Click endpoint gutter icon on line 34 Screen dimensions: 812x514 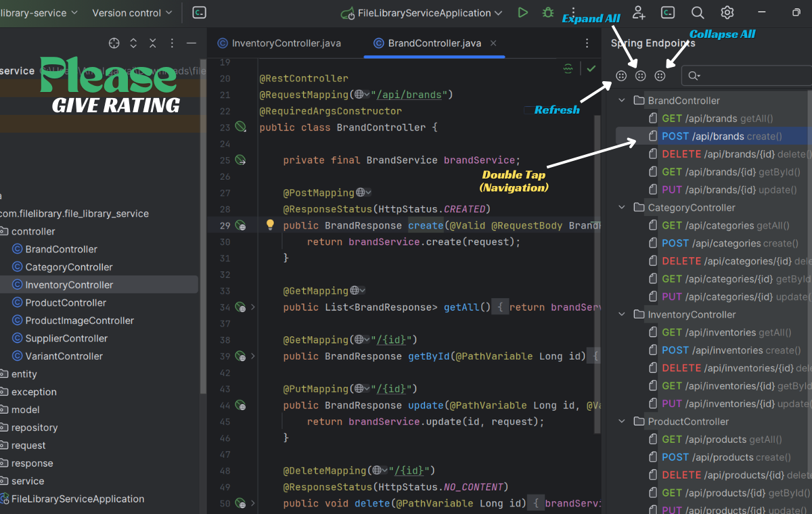coord(240,308)
